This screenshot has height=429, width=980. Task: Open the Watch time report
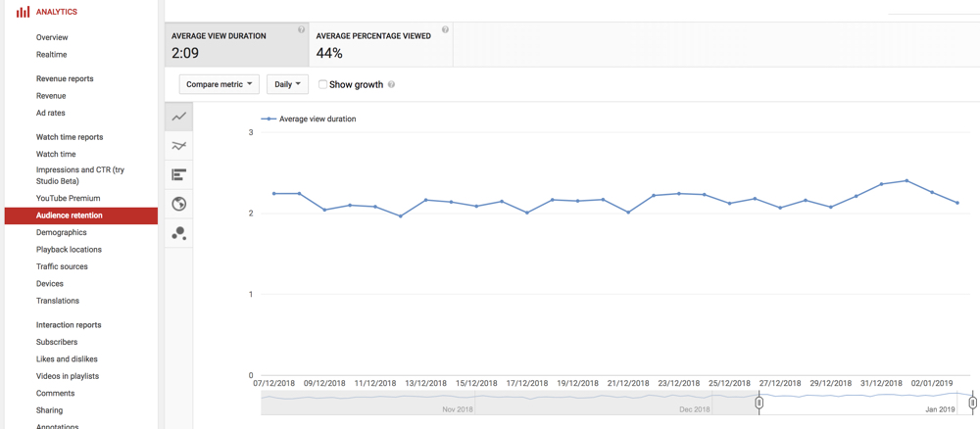(56, 154)
